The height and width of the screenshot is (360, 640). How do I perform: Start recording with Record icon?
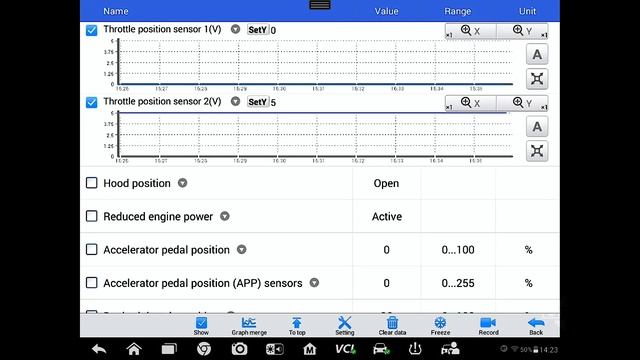click(x=488, y=326)
